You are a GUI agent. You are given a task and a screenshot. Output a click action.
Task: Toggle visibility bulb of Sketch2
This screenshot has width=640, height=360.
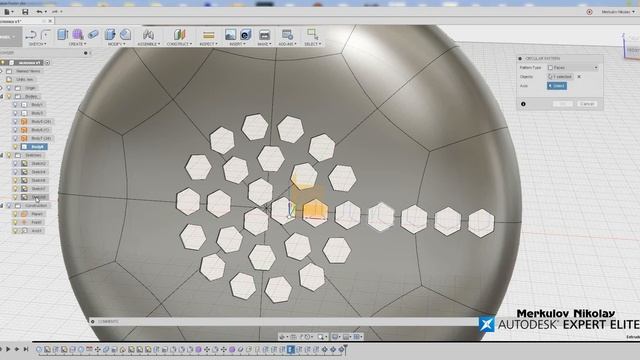coord(16,164)
